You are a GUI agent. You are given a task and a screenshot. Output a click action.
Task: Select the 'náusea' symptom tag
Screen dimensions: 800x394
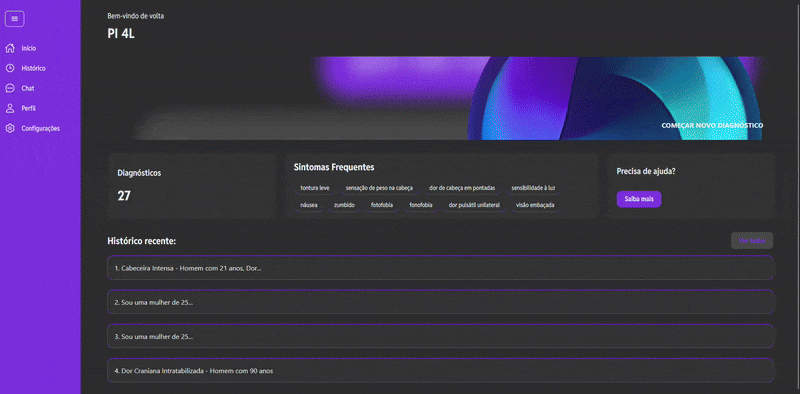pos(309,205)
